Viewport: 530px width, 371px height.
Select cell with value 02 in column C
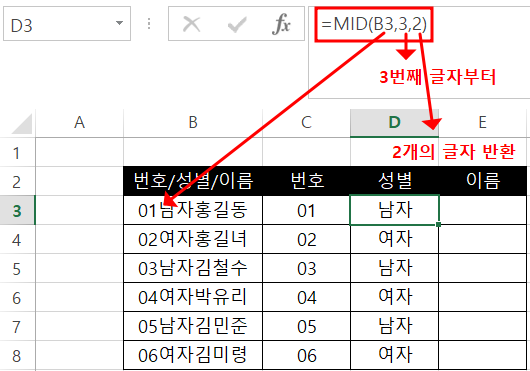[x=306, y=239]
